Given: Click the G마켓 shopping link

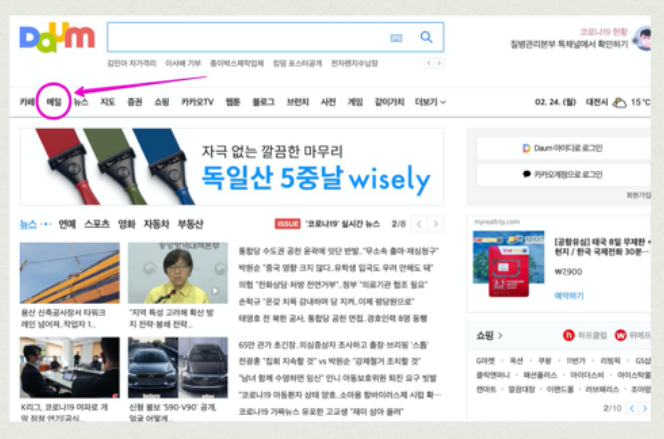Looking at the screenshot, I should pos(485,361).
